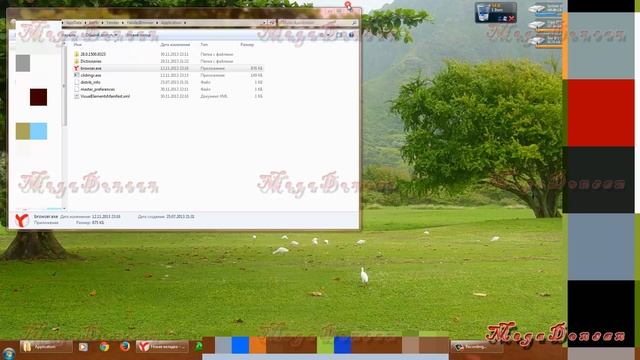Click Application in the address breadcrumb
640x360 pixels.
click(x=171, y=23)
